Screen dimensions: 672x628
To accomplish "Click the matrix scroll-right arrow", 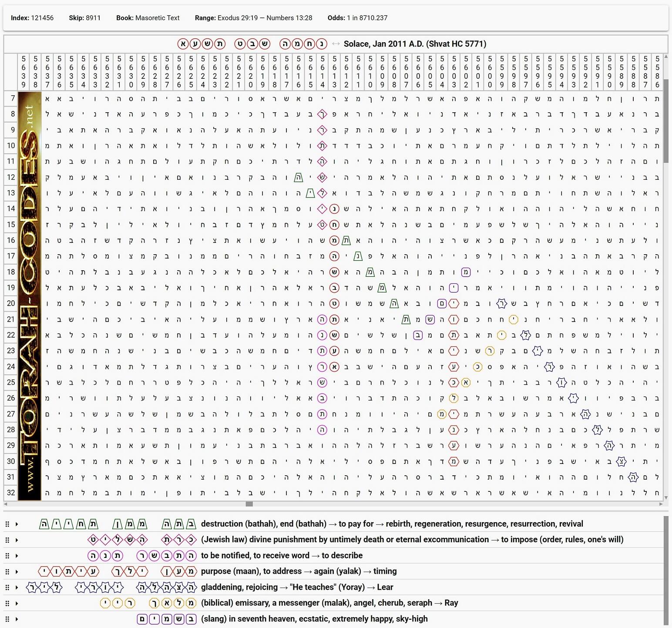I will click(x=661, y=504).
